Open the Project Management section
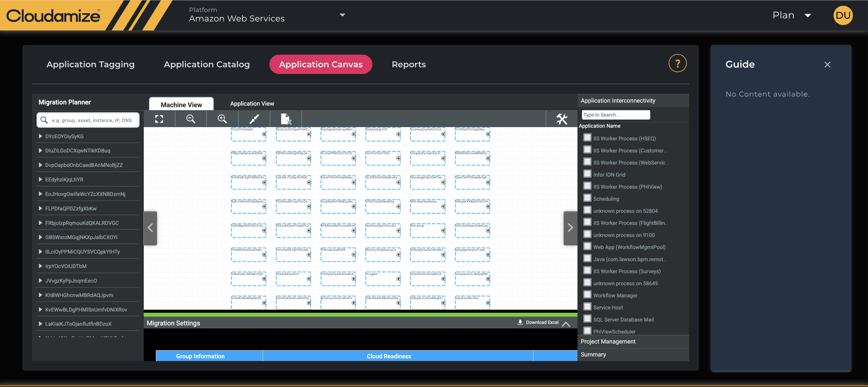The height and width of the screenshot is (387, 868). (x=608, y=341)
